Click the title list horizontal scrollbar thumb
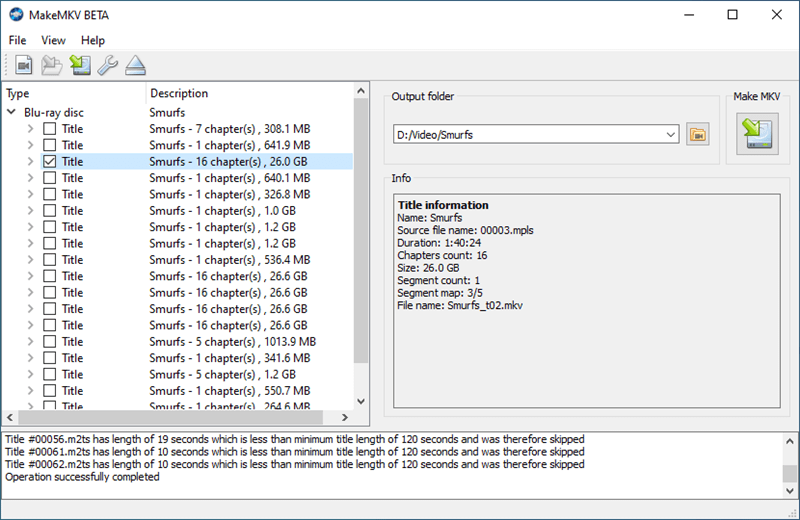The width and height of the screenshot is (800, 520). pos(171,417)
